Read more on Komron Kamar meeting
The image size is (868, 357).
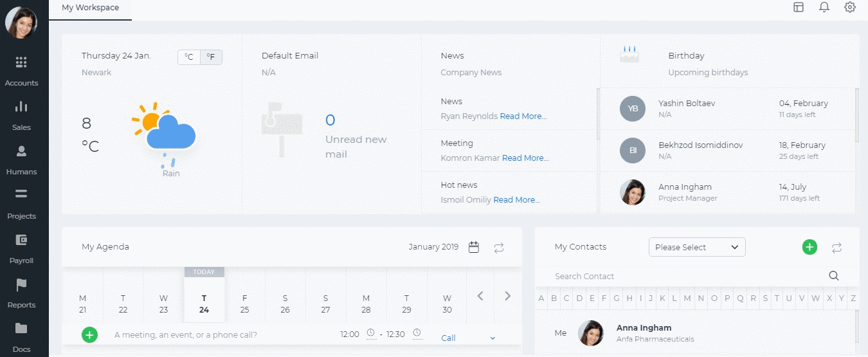click(525, 158)
